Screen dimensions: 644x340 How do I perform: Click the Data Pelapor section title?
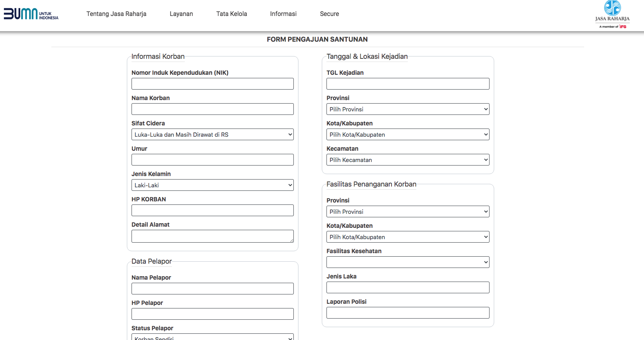[x=152, y=261]
